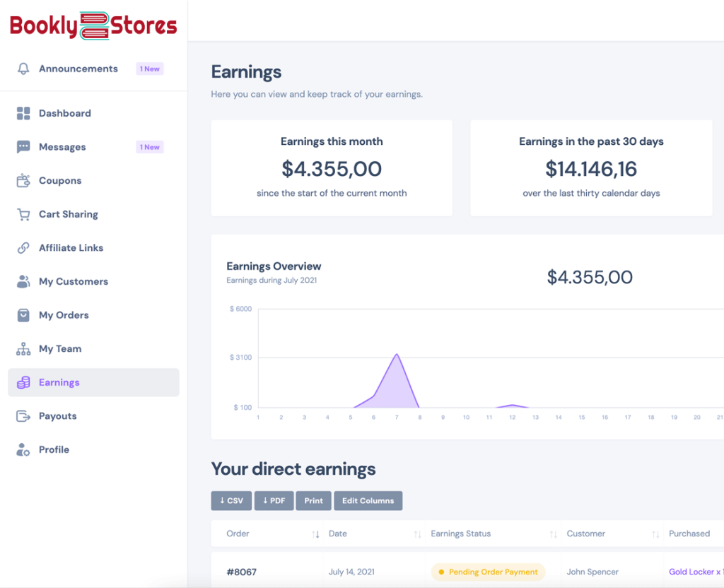Screen dimensions: 724x588
Task: Sort the table by the Order column
Action: pos(316,534)
